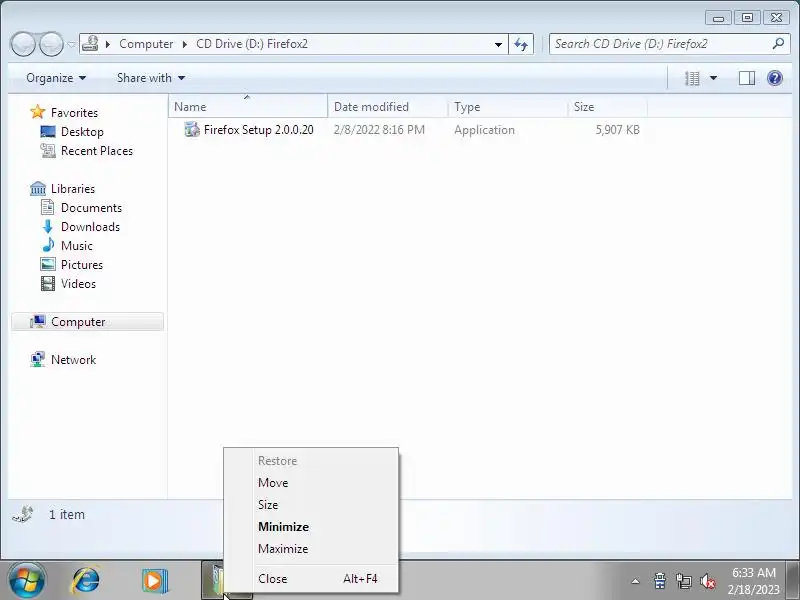
Task: Click CD Drive (D:) Firefox2 breadcrumb
Action: coord(252,44)
